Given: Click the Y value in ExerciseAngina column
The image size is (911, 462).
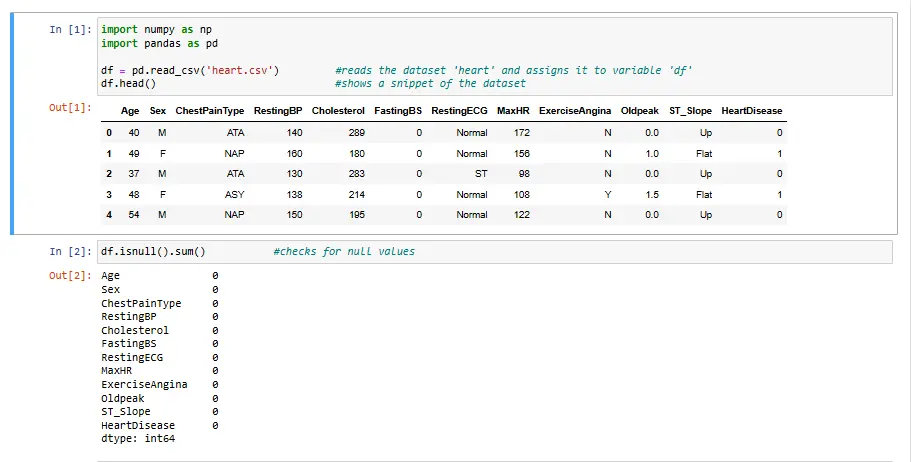Looking at the screenshot, I should click(x=608, y=195).
